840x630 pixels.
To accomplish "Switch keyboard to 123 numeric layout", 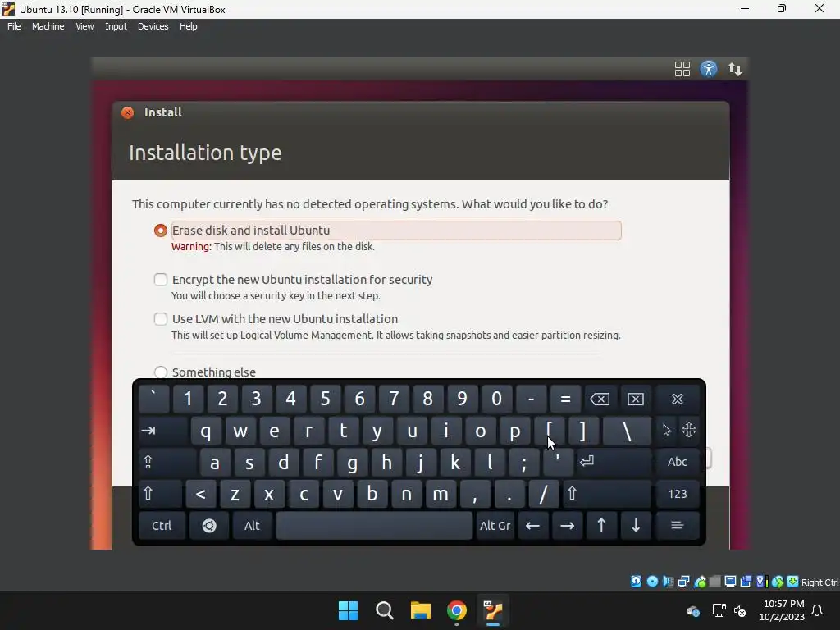I will coord(677,494).
